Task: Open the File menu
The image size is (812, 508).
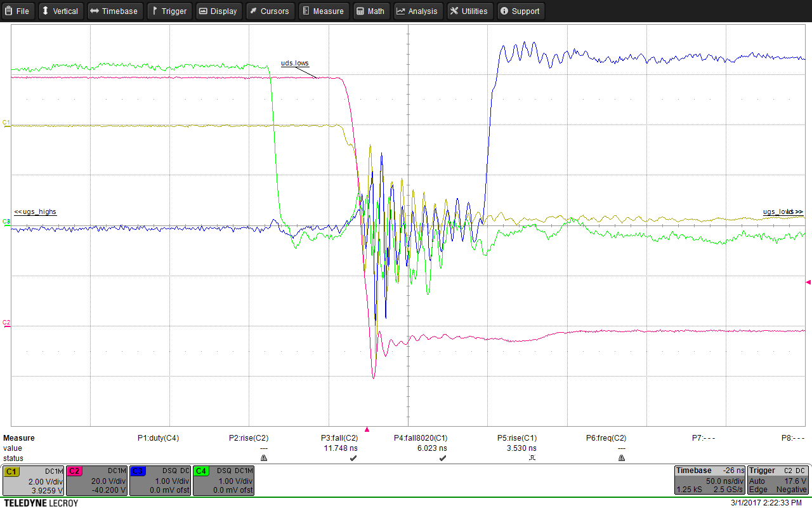Action: click(x=18, y=11)
